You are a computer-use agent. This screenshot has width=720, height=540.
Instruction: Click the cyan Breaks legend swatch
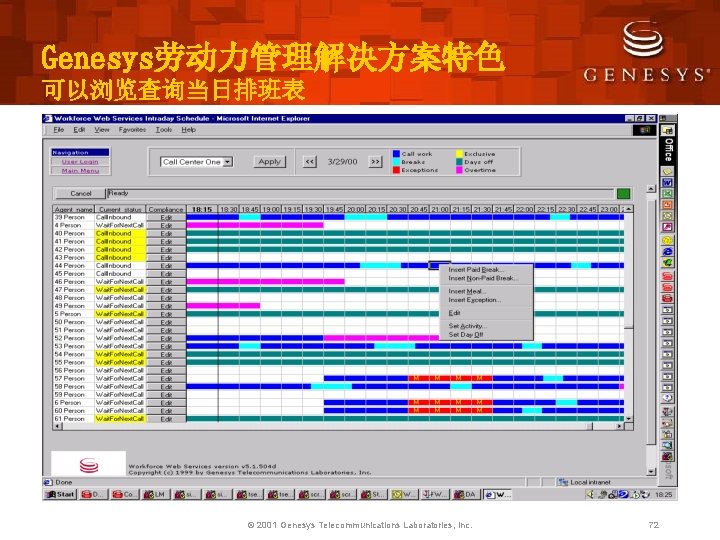pyautogui.click(x=396, y=162)
